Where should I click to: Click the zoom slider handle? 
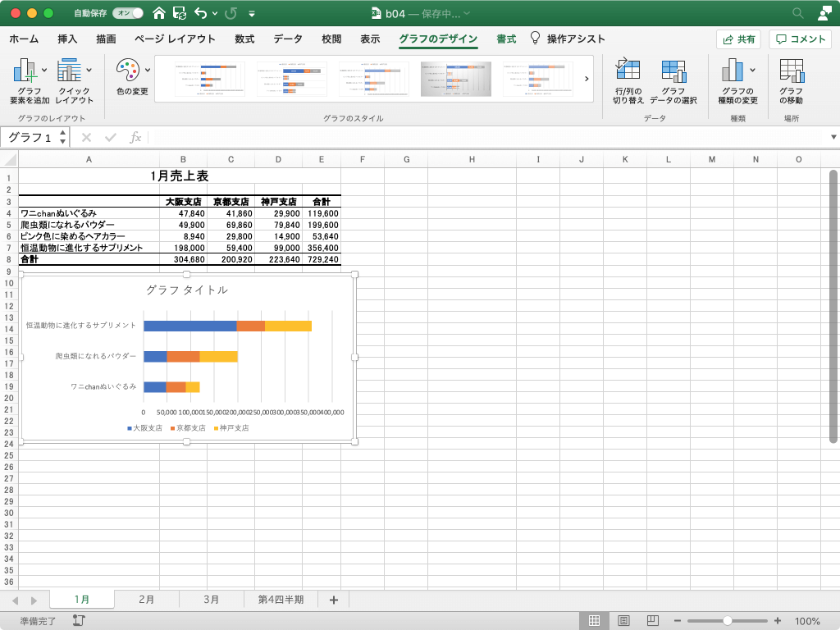[727, 620]
